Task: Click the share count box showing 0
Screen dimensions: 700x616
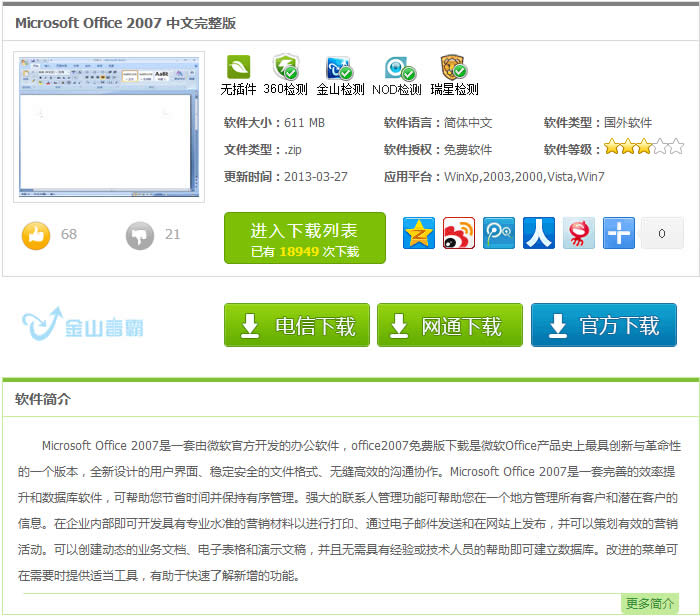Action: pyautogui.click(x=662, y=233)
